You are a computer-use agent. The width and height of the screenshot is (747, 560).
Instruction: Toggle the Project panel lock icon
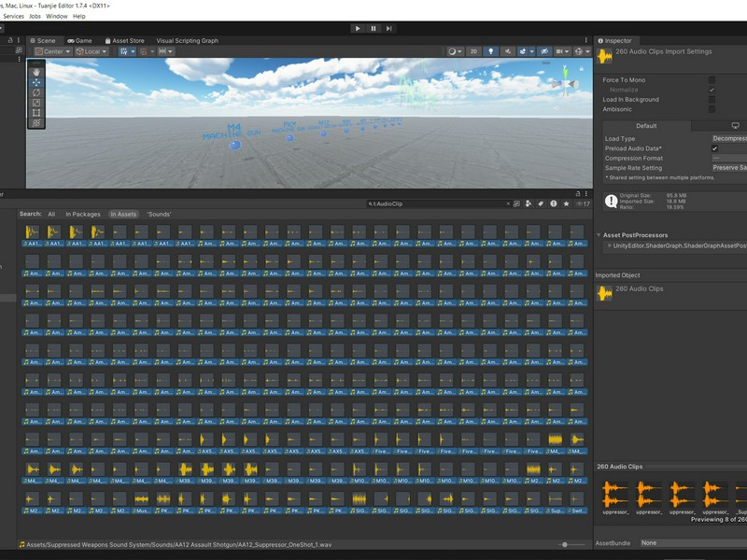click(x=578, y=194)
